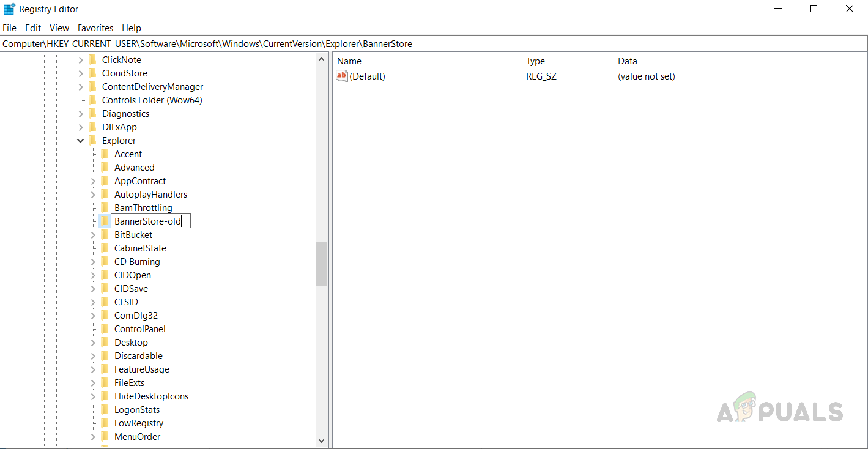Expand the DIFxApp key
Viewport: 868px width, 449px height.
pos(81,127)
